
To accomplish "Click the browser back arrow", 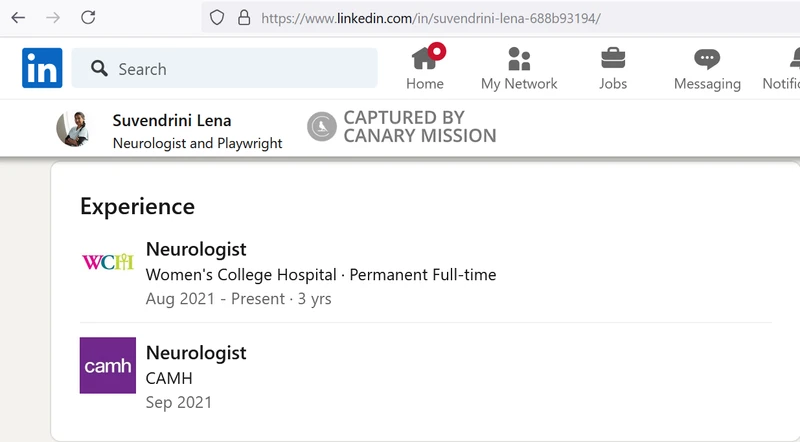I will point(18,18).
